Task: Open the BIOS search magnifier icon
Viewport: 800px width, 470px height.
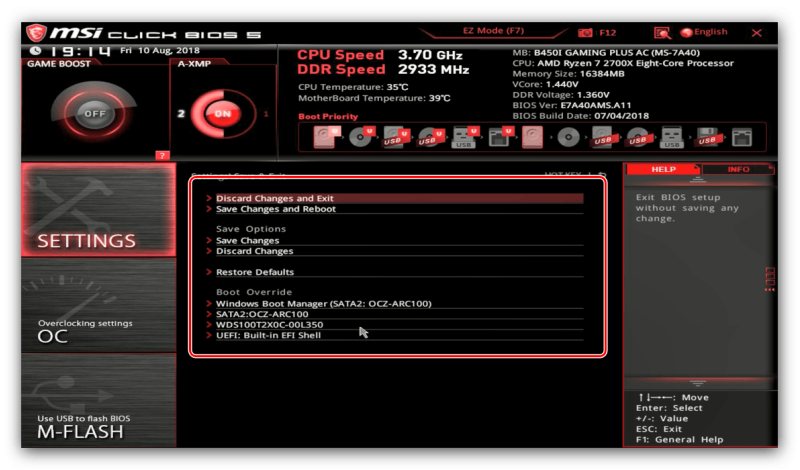Action: [662, 33]
